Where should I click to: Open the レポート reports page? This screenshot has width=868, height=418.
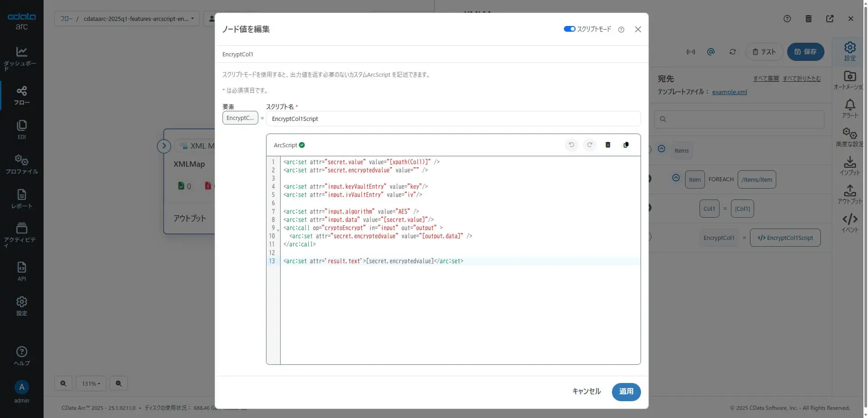pyautogui.click(x=21, y=199)
